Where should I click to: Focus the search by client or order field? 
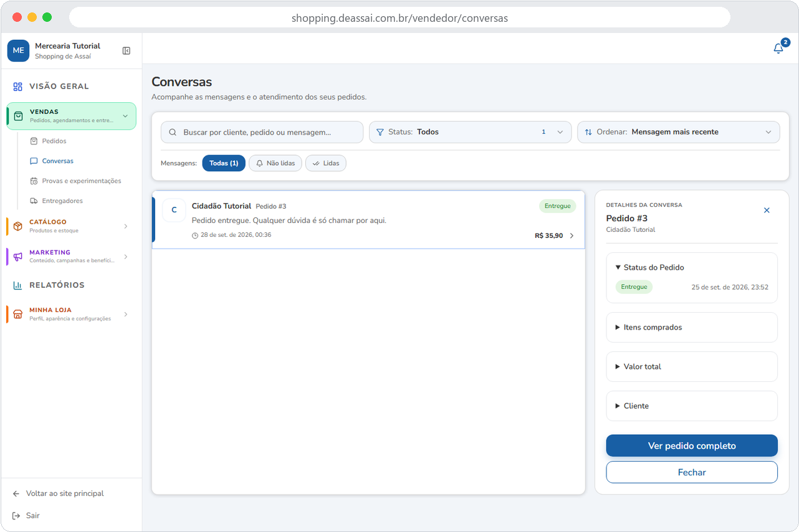tap(262, 132)
